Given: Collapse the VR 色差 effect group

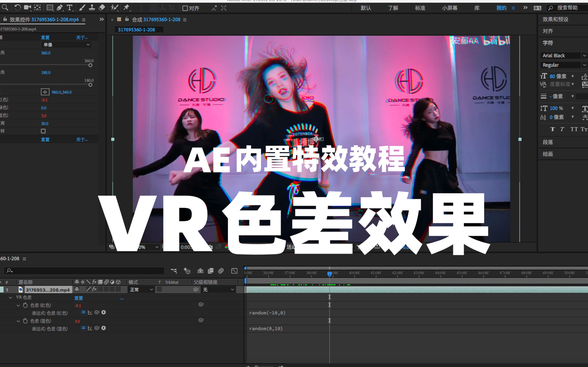Looking at the screenshot, I should pos(10,298).
